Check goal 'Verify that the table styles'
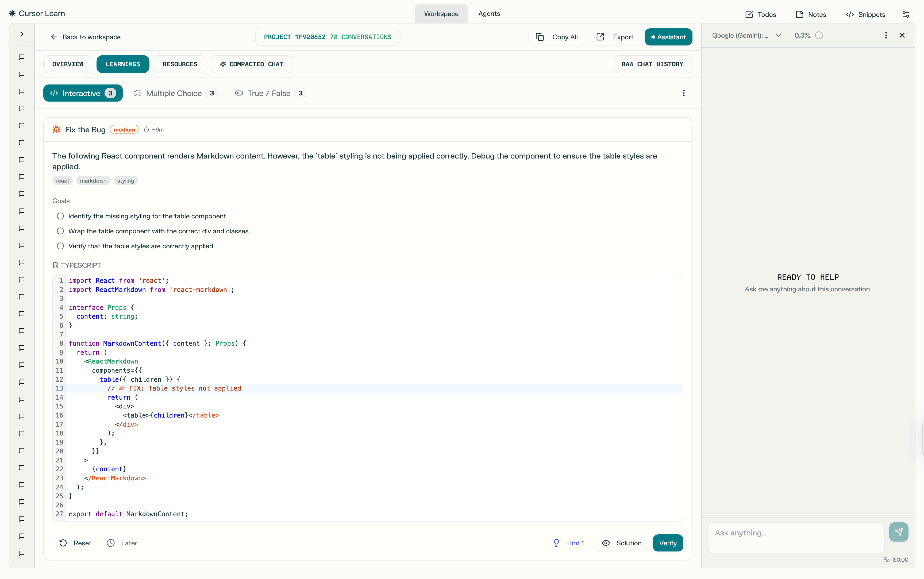The image size is (924, 579). (x=60, y=246)
